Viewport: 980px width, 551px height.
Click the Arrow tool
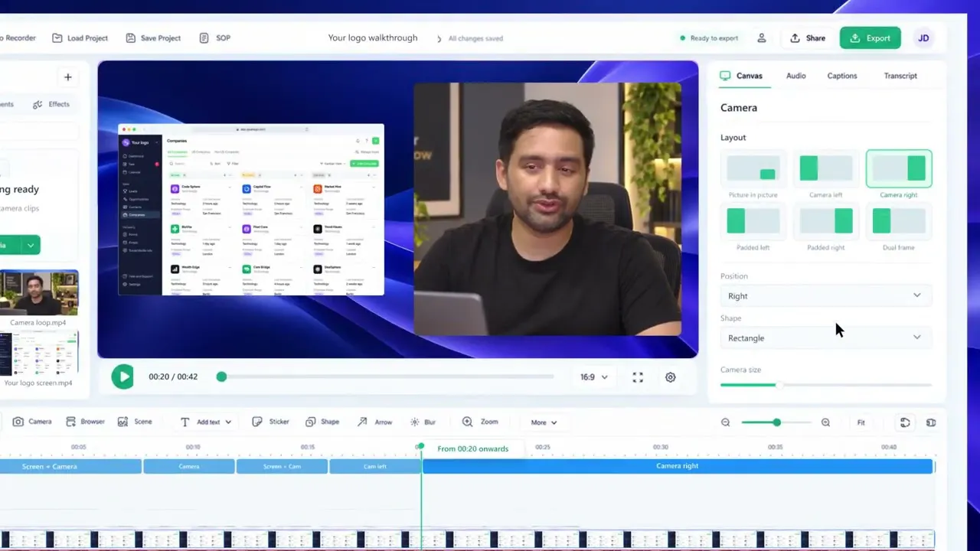[374, 422]
